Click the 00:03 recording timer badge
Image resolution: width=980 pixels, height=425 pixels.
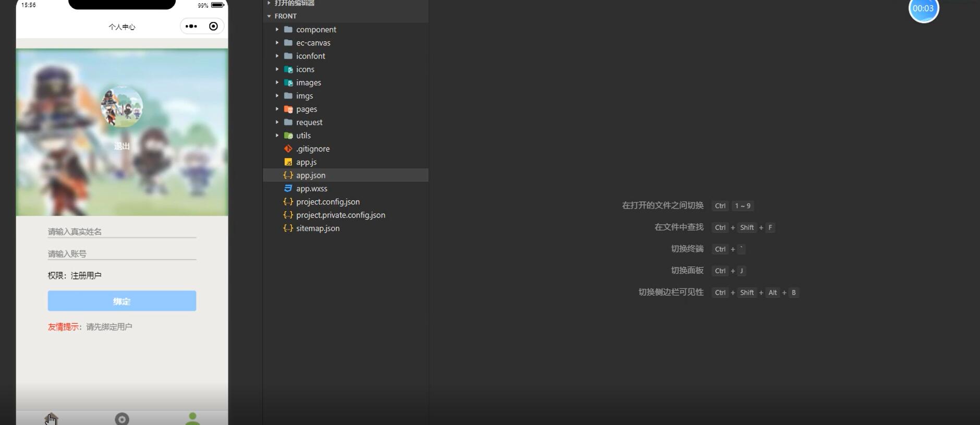(x=923, y=9)
